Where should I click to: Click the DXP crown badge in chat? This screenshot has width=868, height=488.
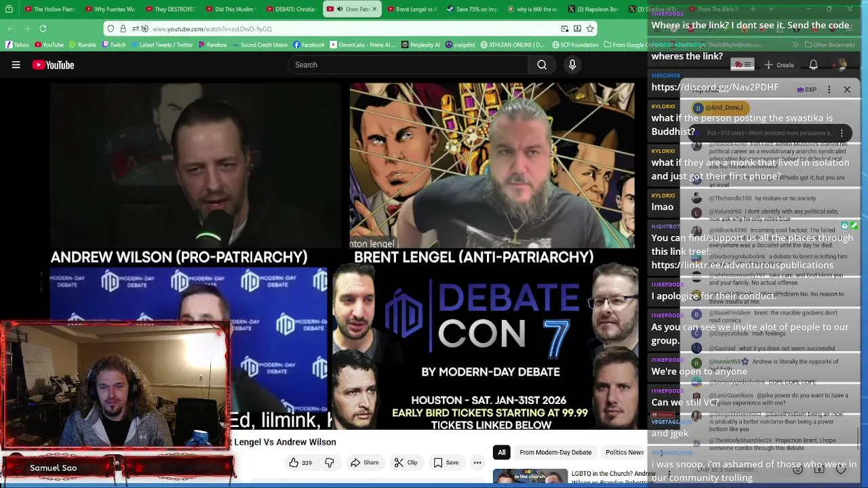(806, 89)
